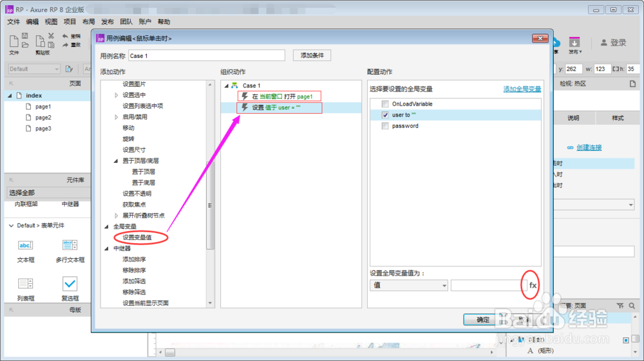This screenshot has width=644, height=361.
Task: Click the lightning icon of the set value action
Action: (245, 107)
